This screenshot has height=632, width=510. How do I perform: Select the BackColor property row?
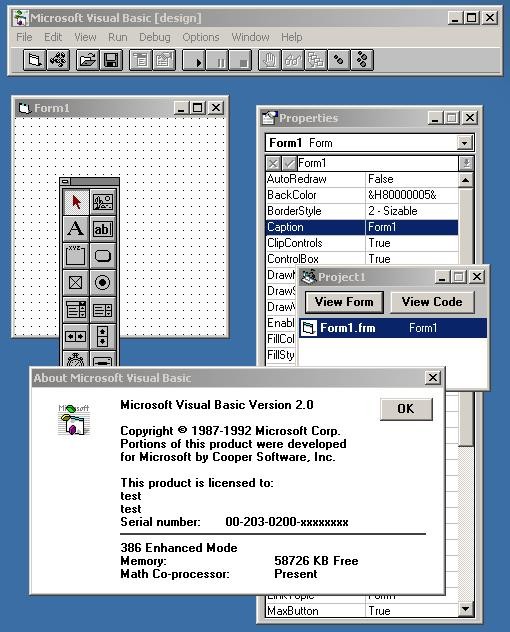click(362, 195)
